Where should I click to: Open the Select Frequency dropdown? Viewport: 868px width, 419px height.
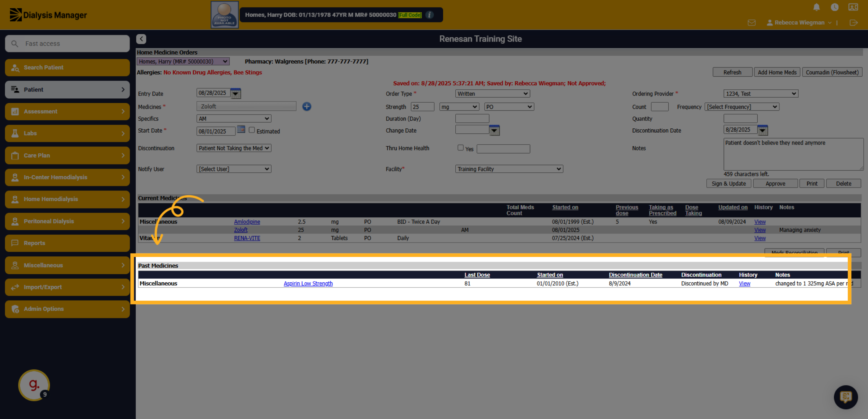[x=742, y=107]
